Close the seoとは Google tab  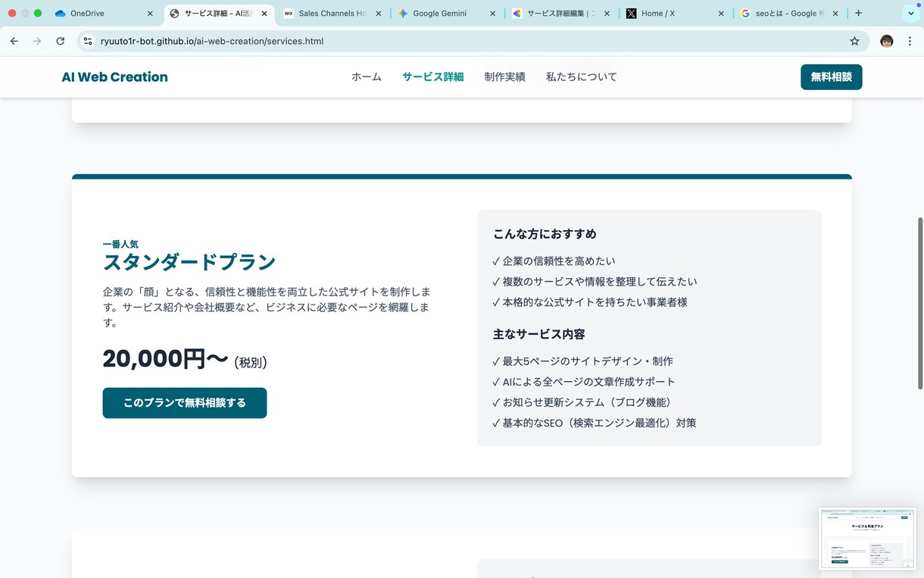pyautogui.click(x=835, y=14)
